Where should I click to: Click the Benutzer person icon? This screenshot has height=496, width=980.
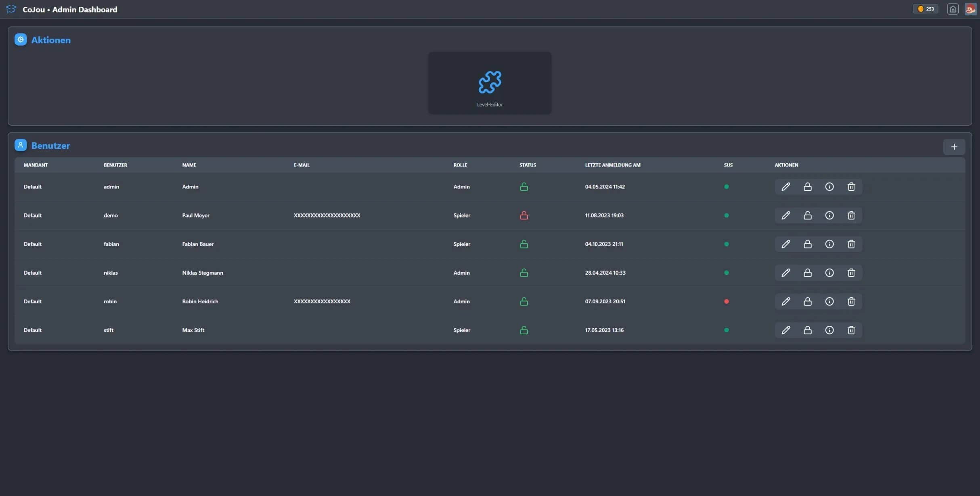[x=21, y=145]
